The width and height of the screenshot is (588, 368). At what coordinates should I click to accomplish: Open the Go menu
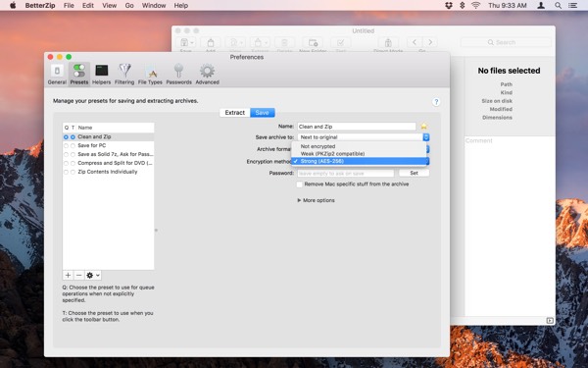coord(129,5)
